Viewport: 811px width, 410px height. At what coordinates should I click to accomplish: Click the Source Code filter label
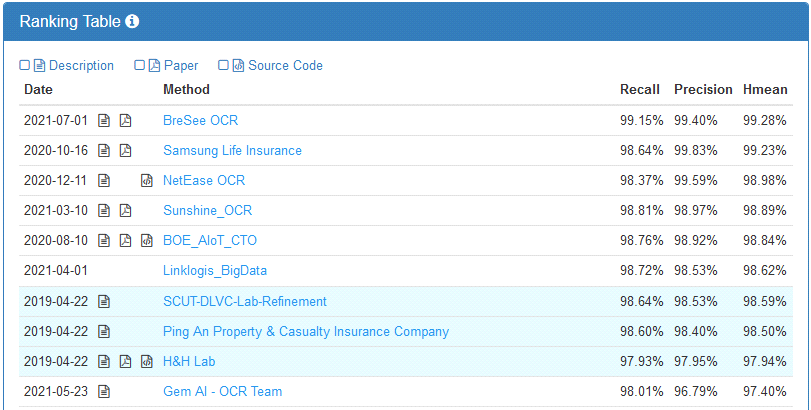286,66
